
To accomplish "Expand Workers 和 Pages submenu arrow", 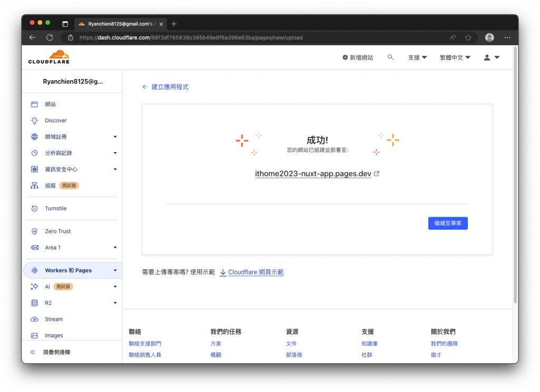I will click(115, 270).
